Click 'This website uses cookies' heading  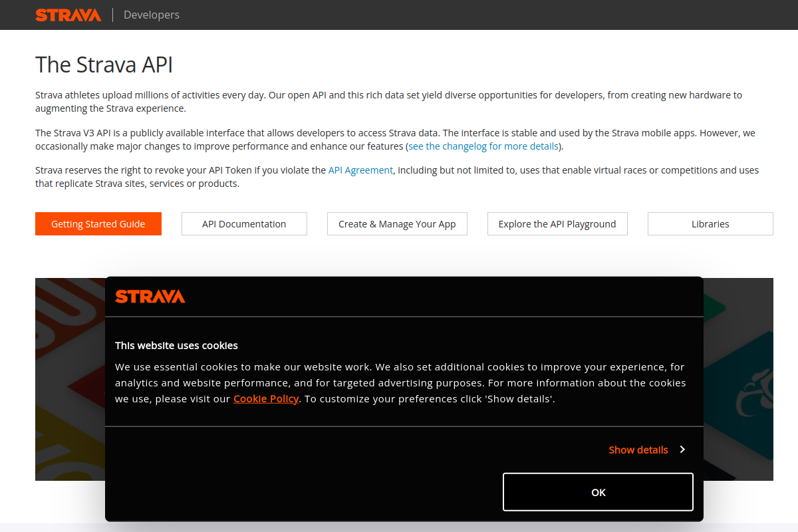point(176,346)
